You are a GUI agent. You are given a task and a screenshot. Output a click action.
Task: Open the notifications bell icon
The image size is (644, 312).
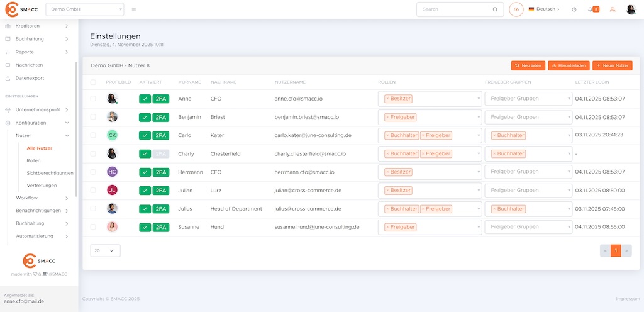click(x=590, y=9)
